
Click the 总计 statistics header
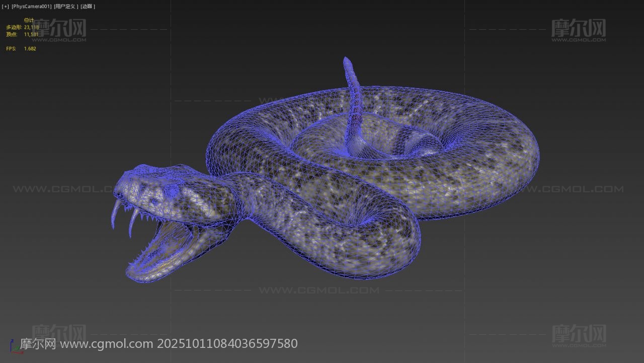coord(29,20)
